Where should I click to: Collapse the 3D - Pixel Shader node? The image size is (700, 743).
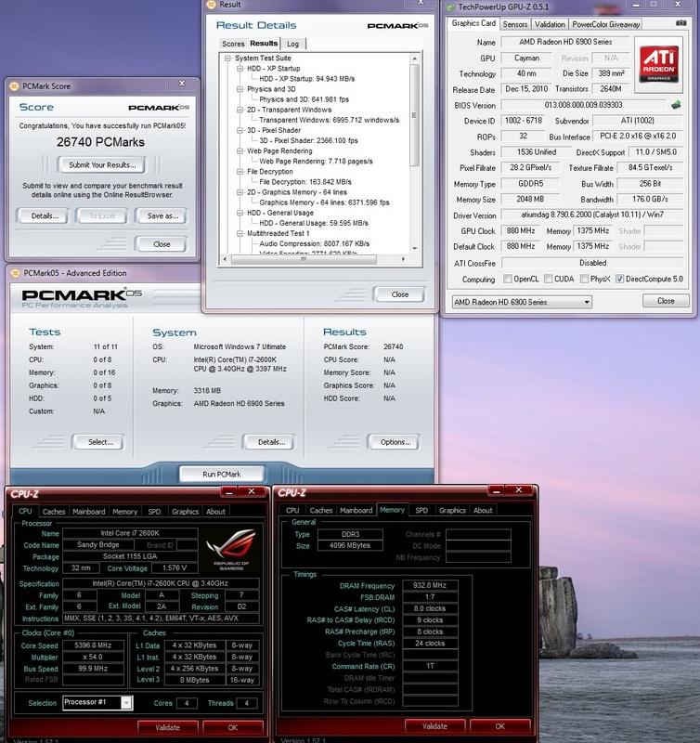[x=240, y=130]
